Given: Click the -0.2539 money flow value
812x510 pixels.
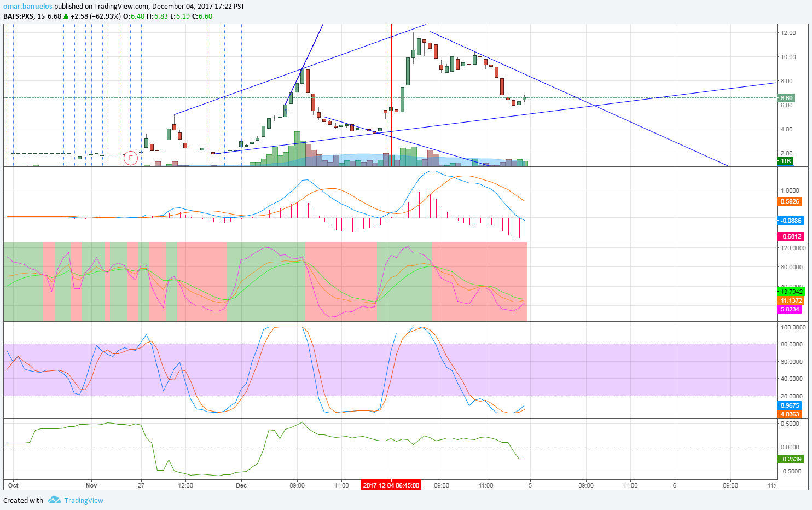Looking at the screenshot, I should coord(791,459).
